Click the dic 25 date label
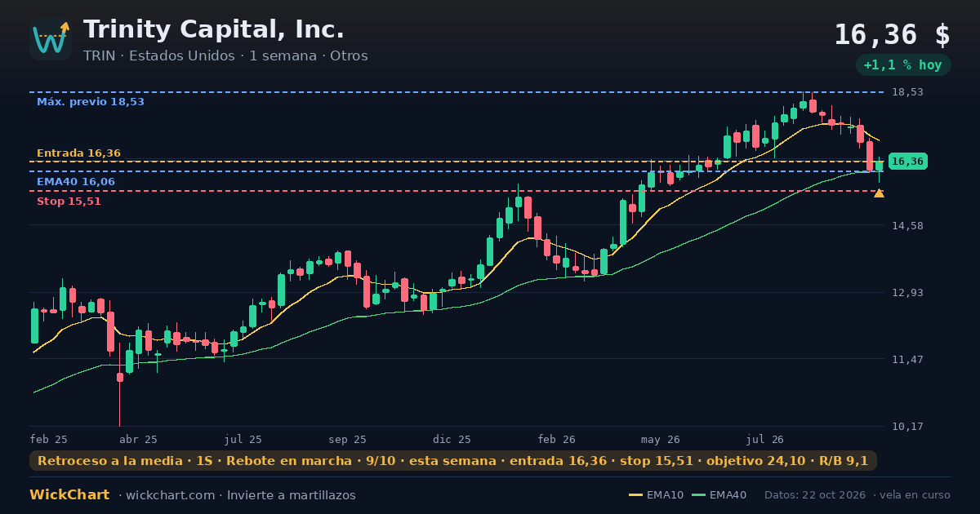The height and width of the screenshot is (514, 980). 452,439
